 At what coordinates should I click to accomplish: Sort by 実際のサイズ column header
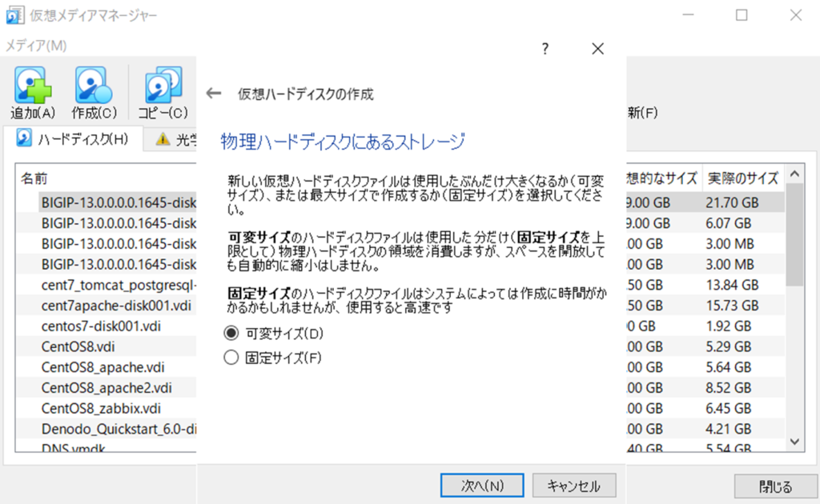point(742,178)
